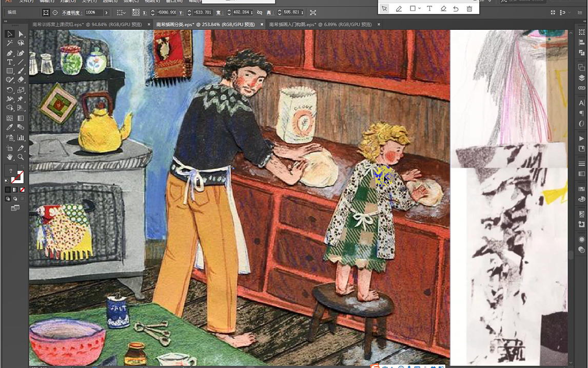Swap fill and stroke arrows
This screenshot has height=368, width=588.
tap(22, 167)
